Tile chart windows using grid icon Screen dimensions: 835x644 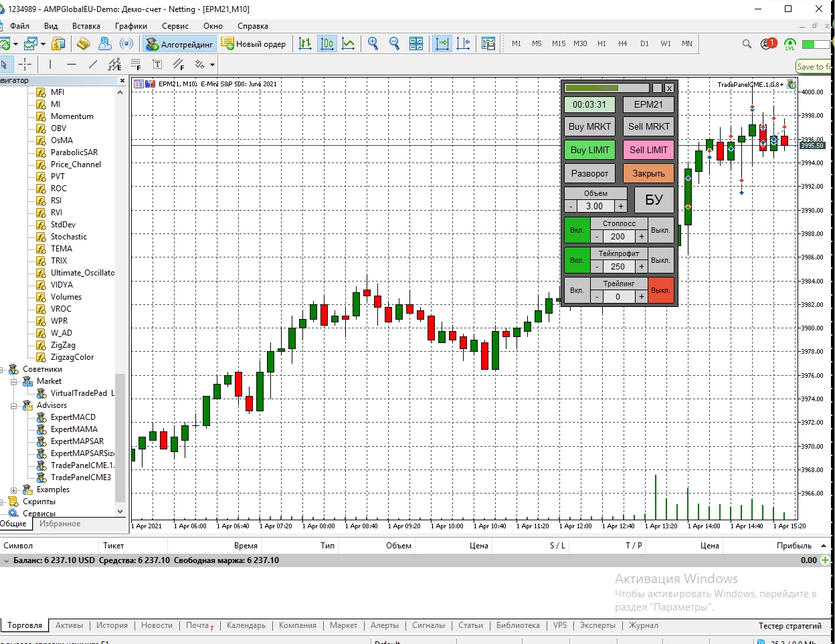pos(416,44)
